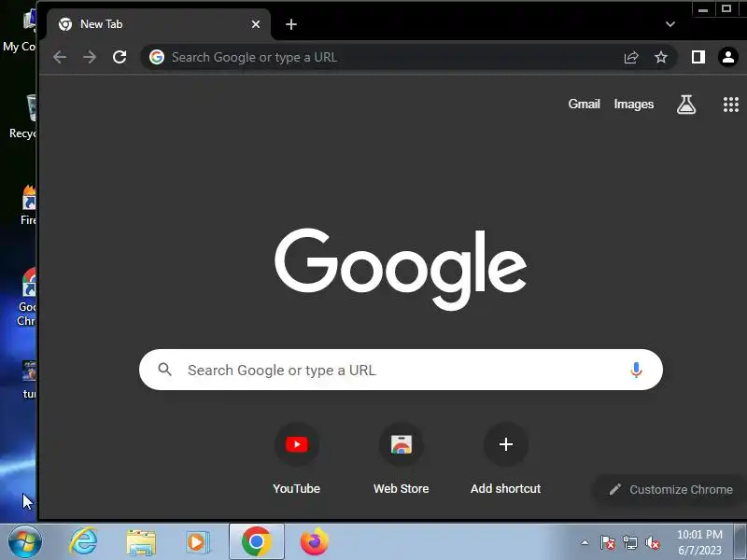Select the My Computer desktop icon

tap(20, 30)
